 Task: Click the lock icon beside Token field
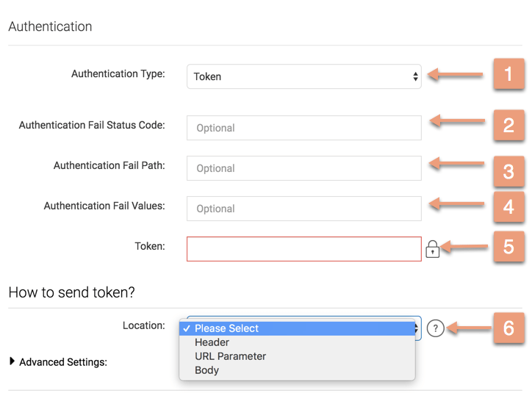coord(432,250)
